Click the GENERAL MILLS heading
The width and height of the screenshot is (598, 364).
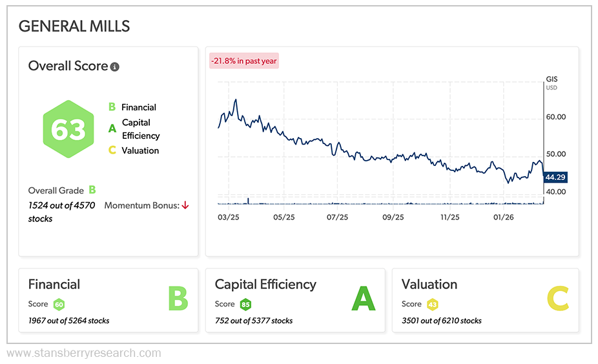(74, 26)
